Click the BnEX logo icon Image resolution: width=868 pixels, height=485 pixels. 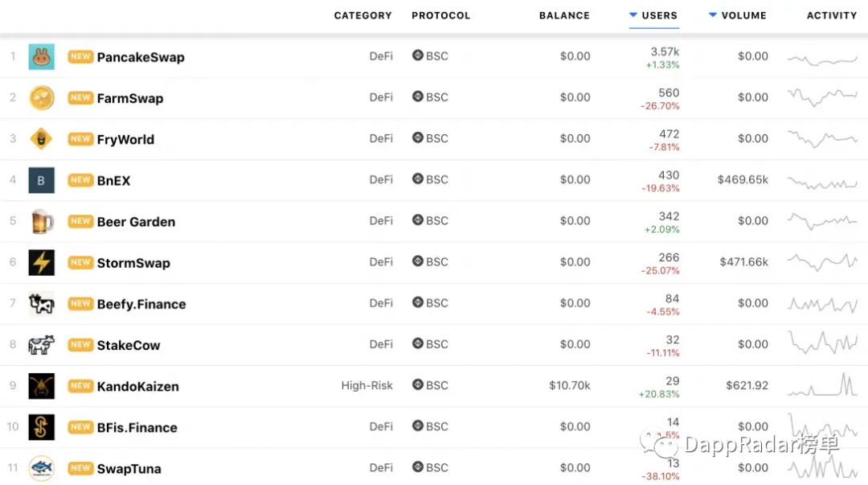42,180
